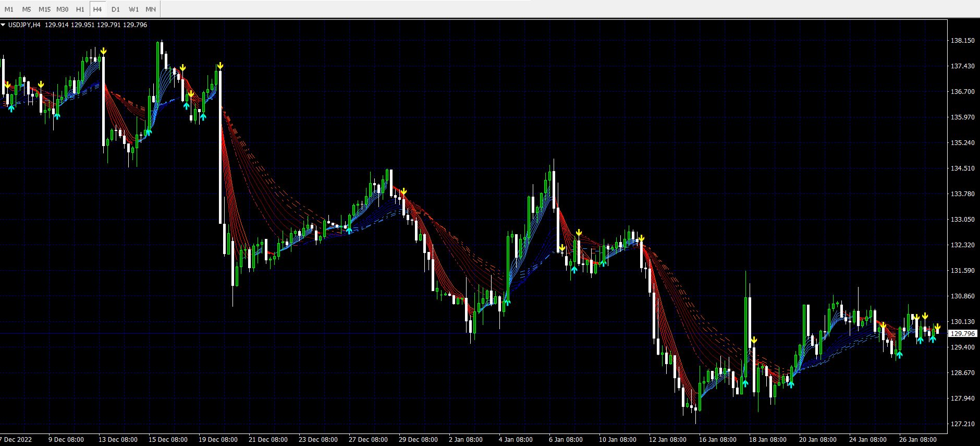Click the 135.970 price axis value
The height and width of the screenshot is (446, 980).
pos(962,117)
